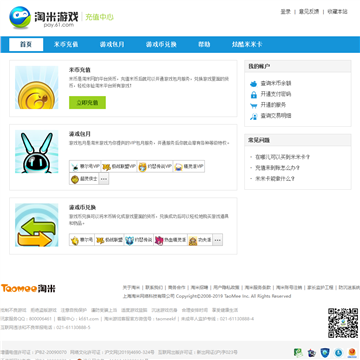Open FAQ 米米卡能做什么?
The image size is (360, 360).
(275, 179)
